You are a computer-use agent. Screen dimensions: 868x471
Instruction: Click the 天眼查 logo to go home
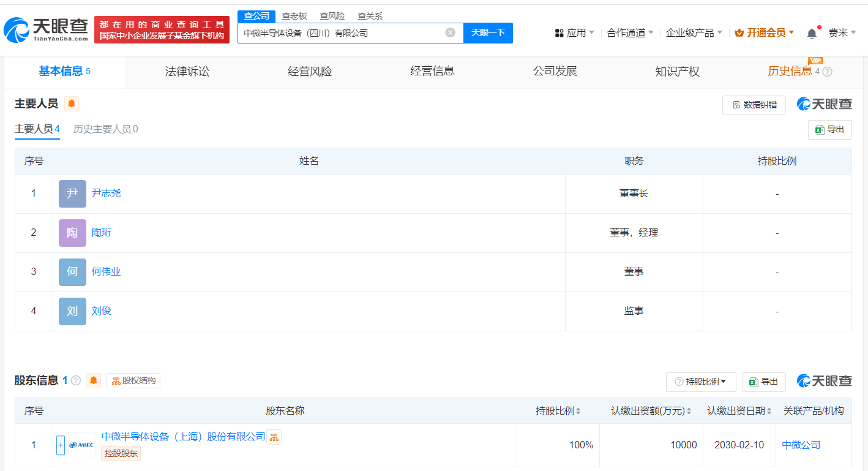tap(46, 29)
